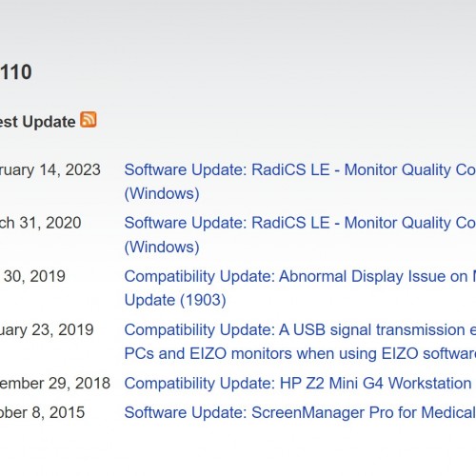Open ScreenManager Pro for Medical software update
This screenshot has height=476, width=476.
[x=300, y=412]
